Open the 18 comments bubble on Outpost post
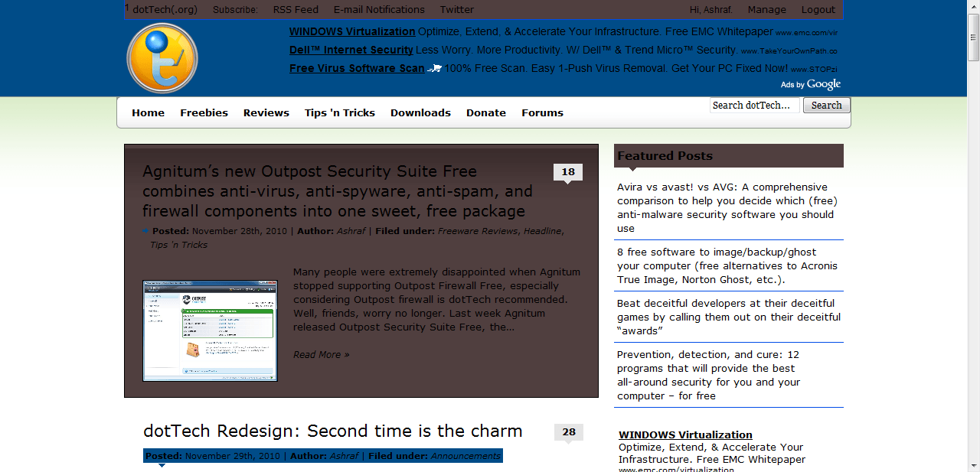This screenshot has height=472, width=980. tap(568, 174)
